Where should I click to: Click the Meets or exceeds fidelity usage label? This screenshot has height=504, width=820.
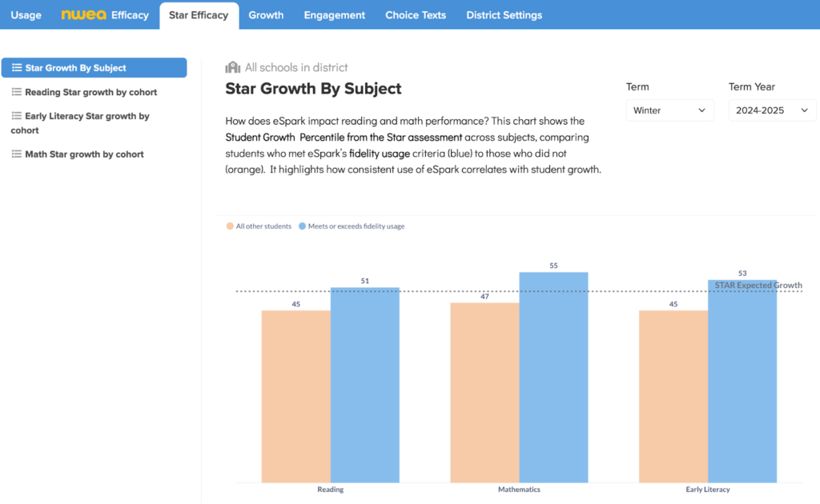356,226
